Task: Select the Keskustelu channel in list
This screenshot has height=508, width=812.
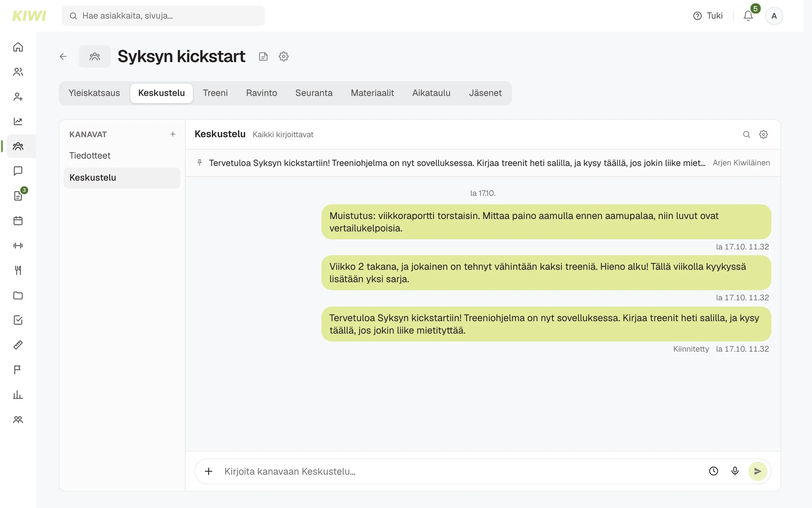Action: pyautogui.click(x=122, y=178)
